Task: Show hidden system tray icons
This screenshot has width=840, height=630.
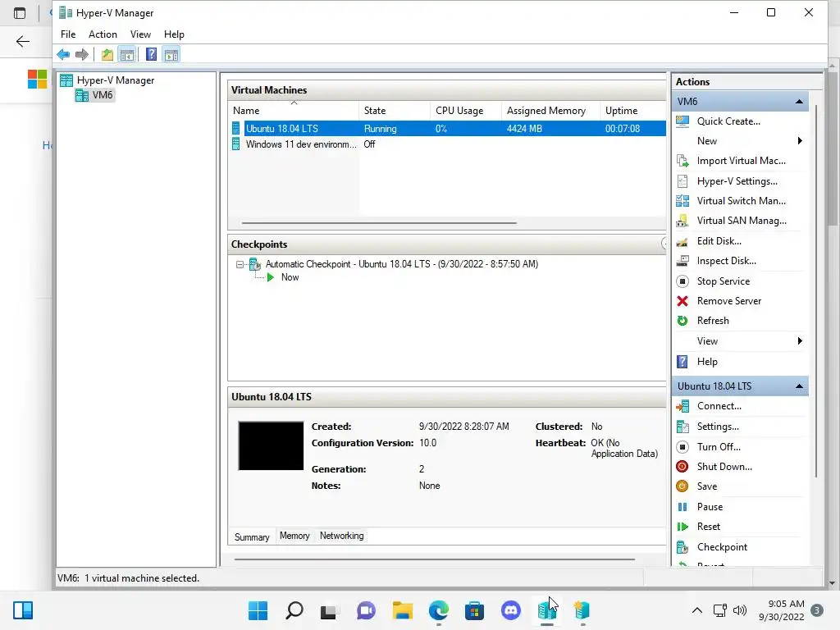Action: (x=697, y=610)
